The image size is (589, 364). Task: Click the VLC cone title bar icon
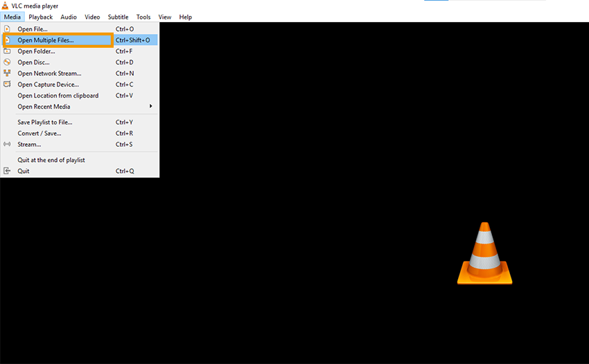pyautogui.click(x=6, y=6)
